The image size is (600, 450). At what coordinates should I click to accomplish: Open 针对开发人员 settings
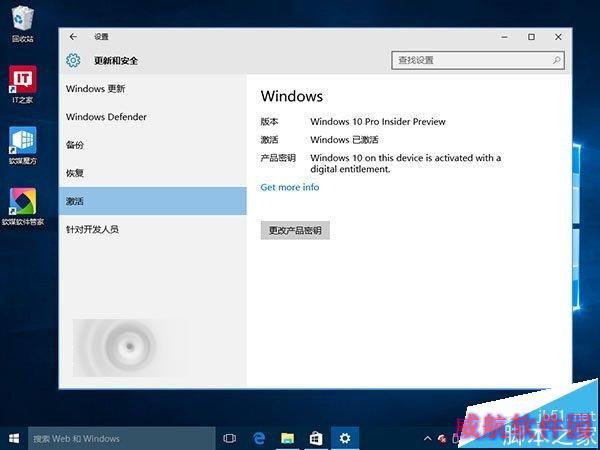point(153,229)
